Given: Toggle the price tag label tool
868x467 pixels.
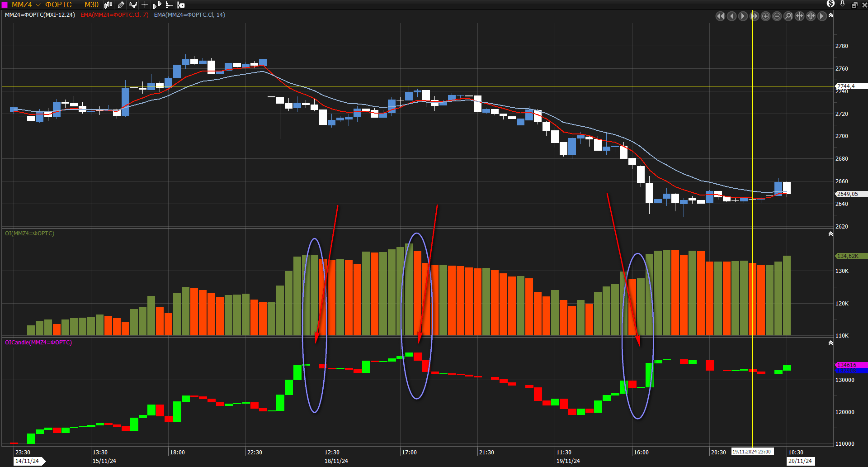Looking at the screenshot, I should tap(181, 5).
